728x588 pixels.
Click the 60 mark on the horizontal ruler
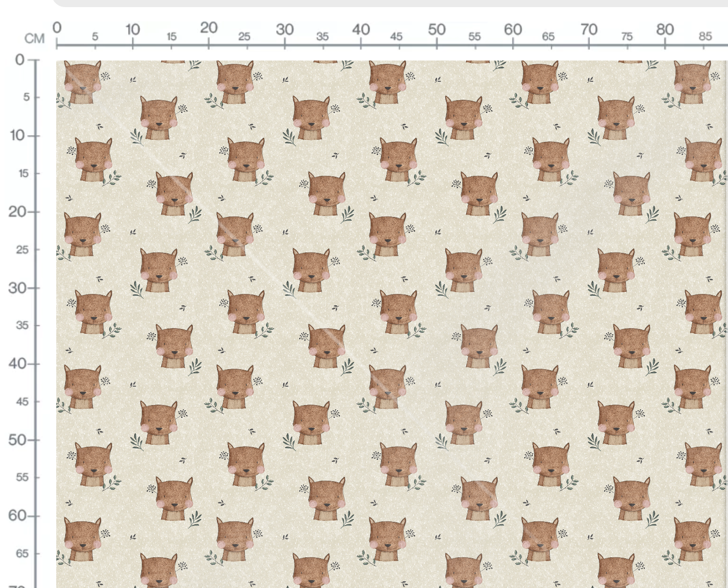[513, 29]
